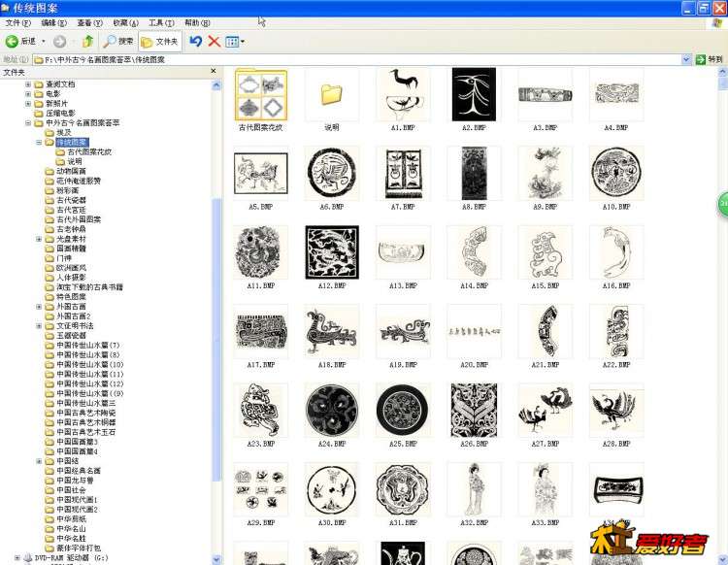Select the 动物国画 folder in tree

(71, 171)
